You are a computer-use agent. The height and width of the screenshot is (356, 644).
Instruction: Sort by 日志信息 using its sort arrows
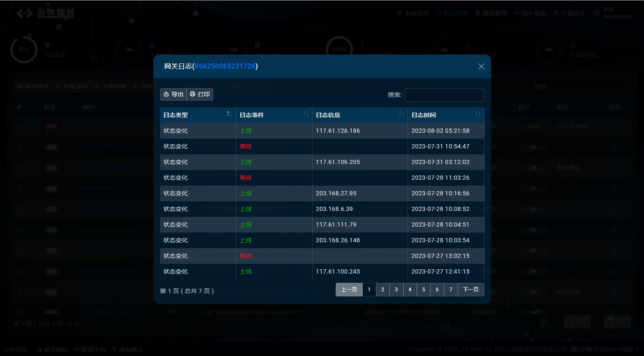point(401,114)
